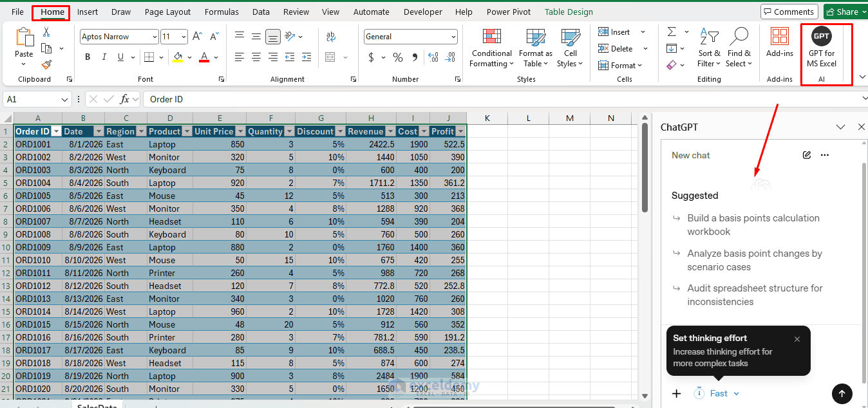868x408 pixels.
Task: Open font color dropdown arrow
Action: (216, 57)
